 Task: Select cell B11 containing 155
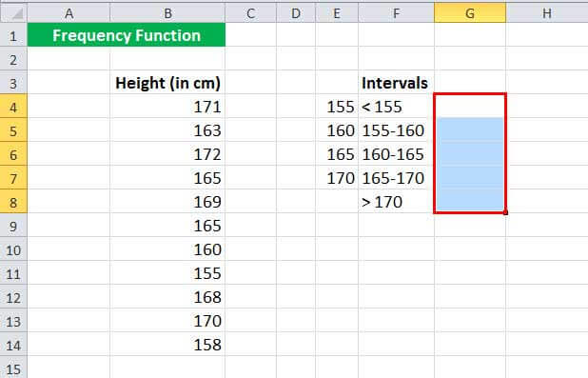[167, 273]
